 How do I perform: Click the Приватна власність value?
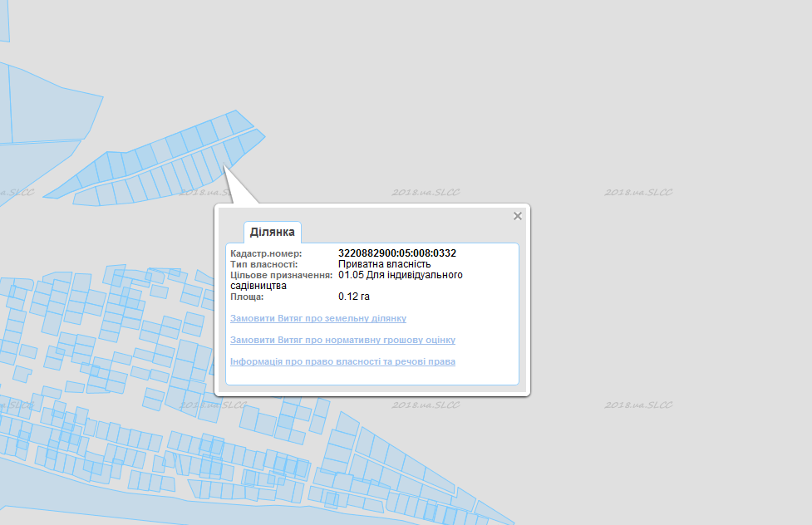384,264
